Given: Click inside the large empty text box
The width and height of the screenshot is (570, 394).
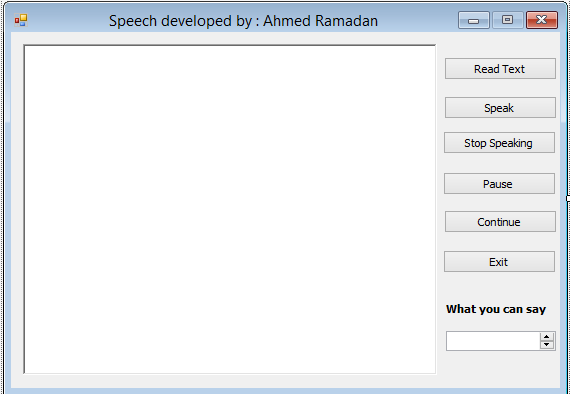Looking at the screenshot, I should [x=230, y=209].
